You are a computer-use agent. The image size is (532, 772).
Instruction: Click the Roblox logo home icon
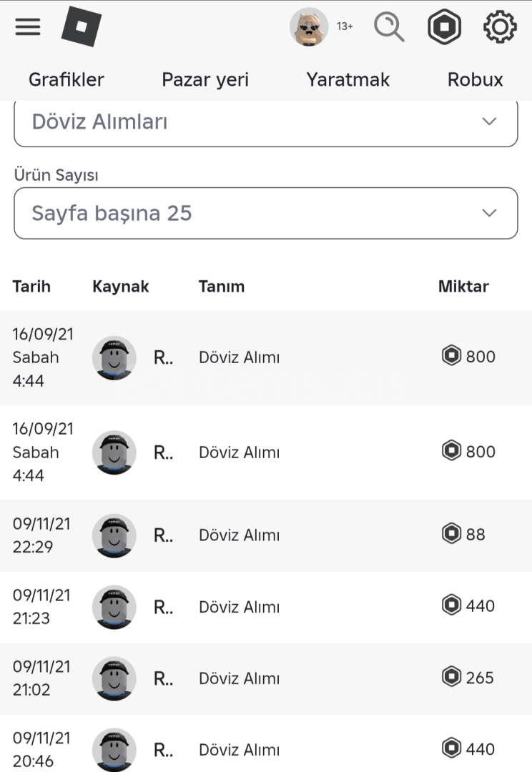point(82,27)
